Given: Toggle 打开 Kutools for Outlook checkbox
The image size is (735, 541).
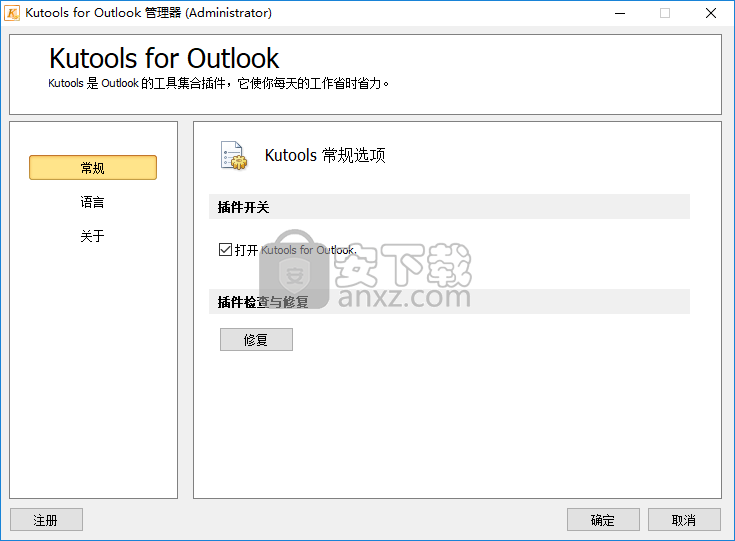Looking at the screenshot, I should tap(225, 249).
